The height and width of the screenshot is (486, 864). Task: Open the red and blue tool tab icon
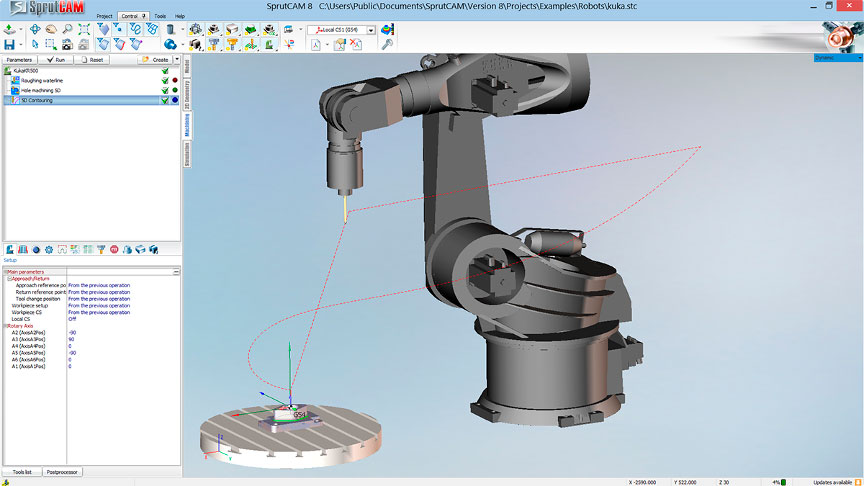click(23, 250)
